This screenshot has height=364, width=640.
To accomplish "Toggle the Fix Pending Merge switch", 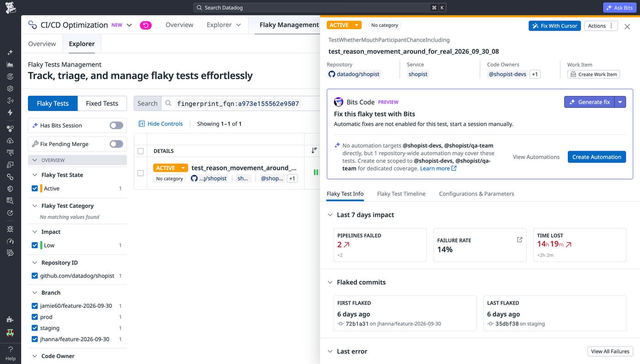I will coord(116,144).
